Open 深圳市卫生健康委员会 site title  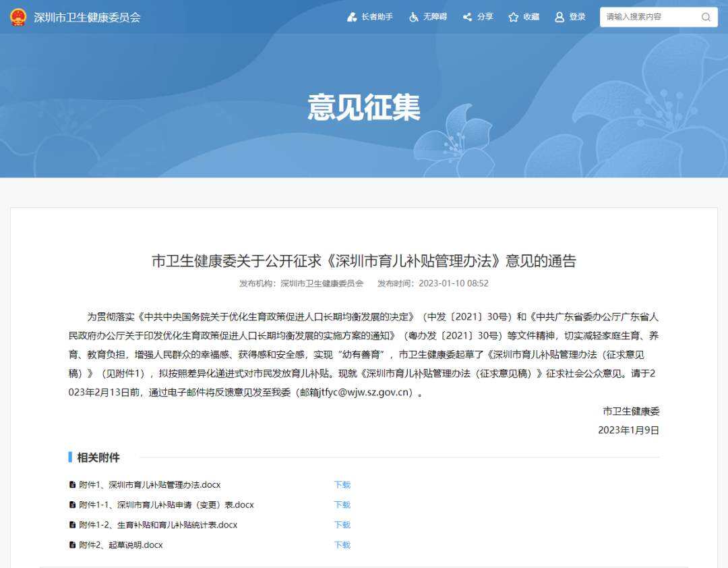[87, 17]
